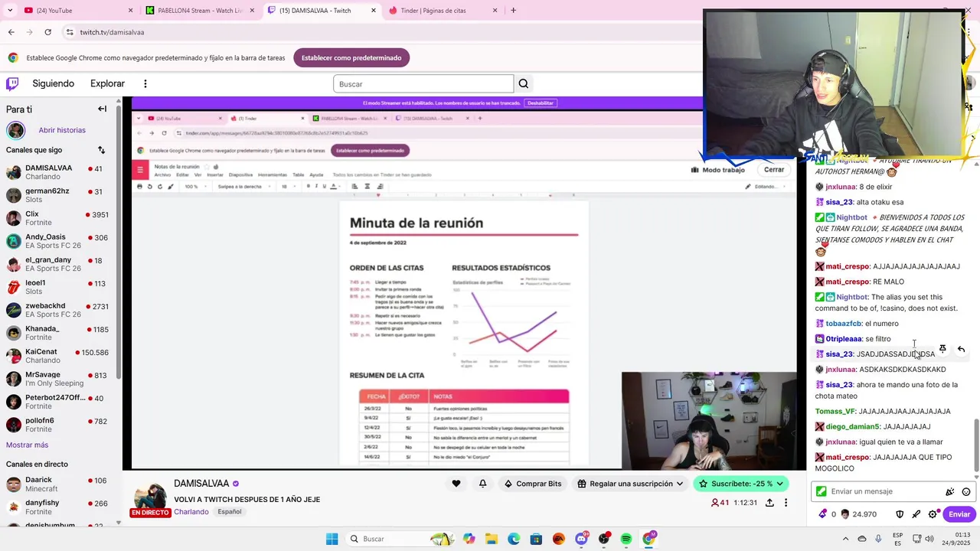Open zwebackhd channel in sidebar
980x551 pixels.
tap(57, 310)
